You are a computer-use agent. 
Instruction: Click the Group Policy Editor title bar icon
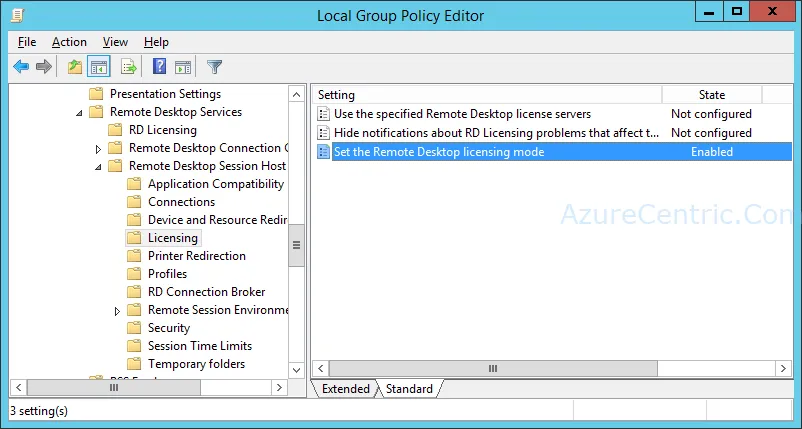click(18, 15)
